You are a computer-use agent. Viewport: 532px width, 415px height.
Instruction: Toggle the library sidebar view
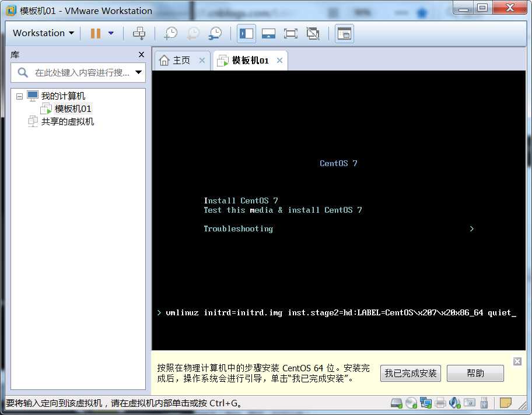(x=246, y=33)
